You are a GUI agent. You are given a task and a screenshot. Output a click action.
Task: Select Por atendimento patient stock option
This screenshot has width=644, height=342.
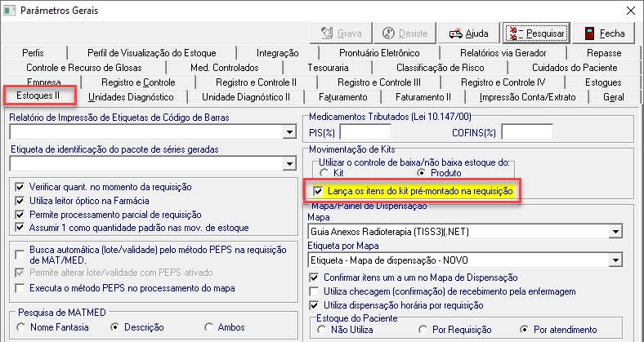524,330
